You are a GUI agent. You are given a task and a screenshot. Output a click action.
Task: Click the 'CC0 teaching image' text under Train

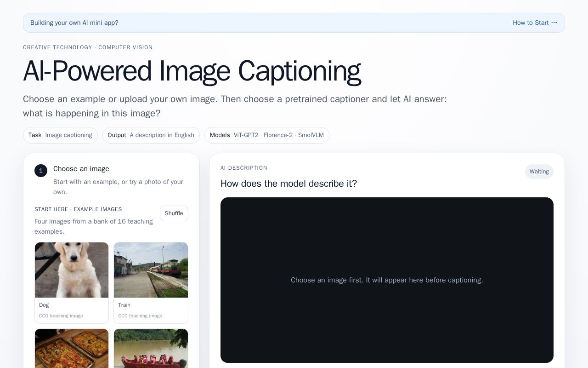140,316
